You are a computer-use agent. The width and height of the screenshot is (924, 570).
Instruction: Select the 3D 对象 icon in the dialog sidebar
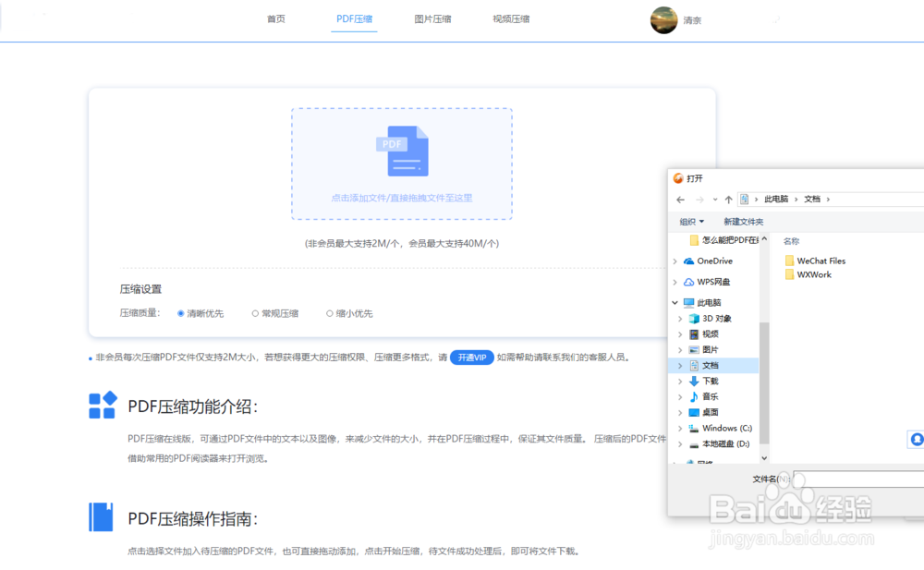696,318
